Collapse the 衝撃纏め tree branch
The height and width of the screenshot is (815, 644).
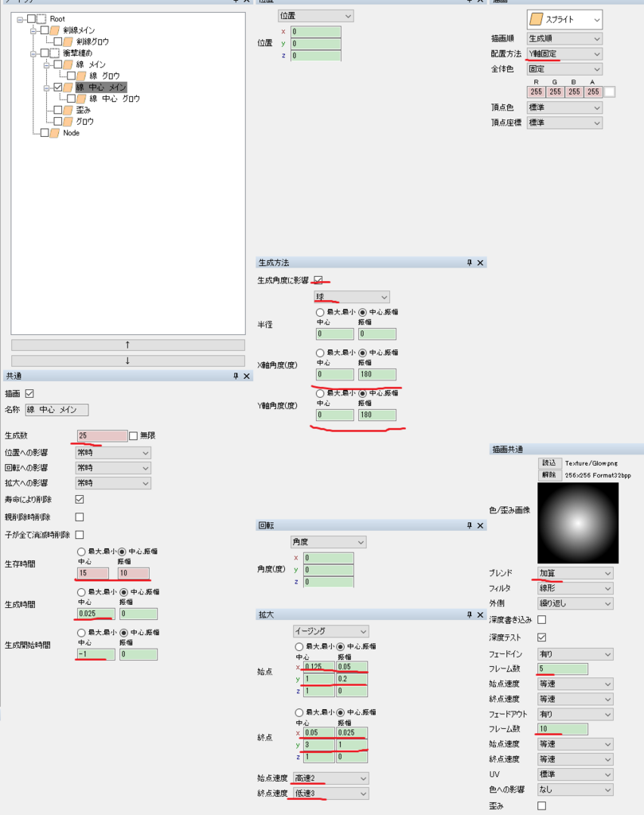[33, 53]
